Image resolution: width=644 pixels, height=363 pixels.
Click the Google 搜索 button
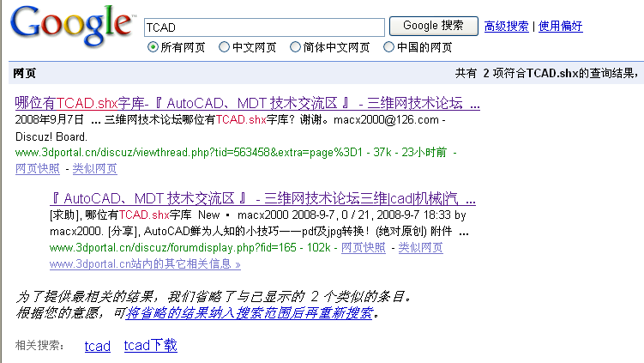[433, 26]
